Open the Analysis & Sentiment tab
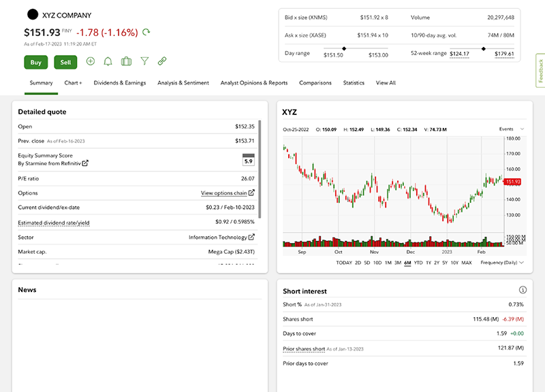545x392 pixels. (x=183, y=83)
